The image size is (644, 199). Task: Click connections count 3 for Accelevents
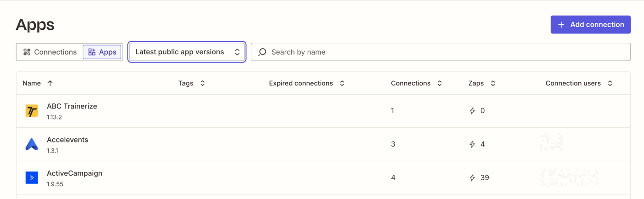pos(393,144)
